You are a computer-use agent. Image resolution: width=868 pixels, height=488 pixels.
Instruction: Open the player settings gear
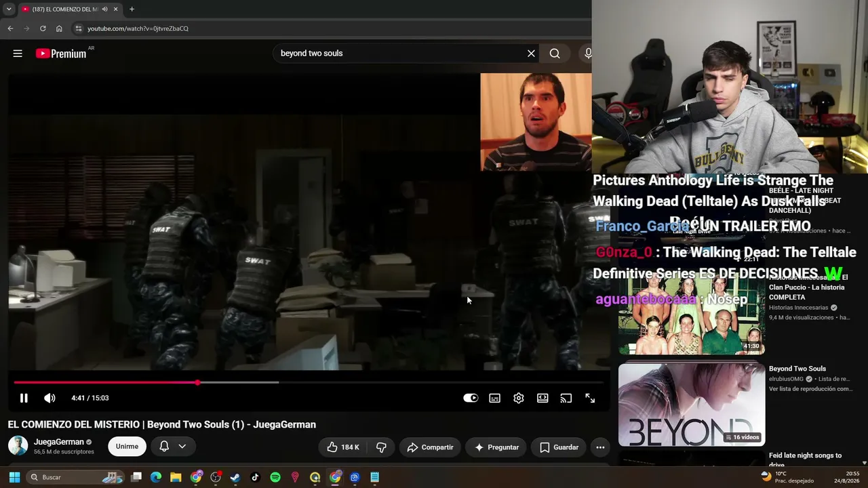click(x=519, y=398)
